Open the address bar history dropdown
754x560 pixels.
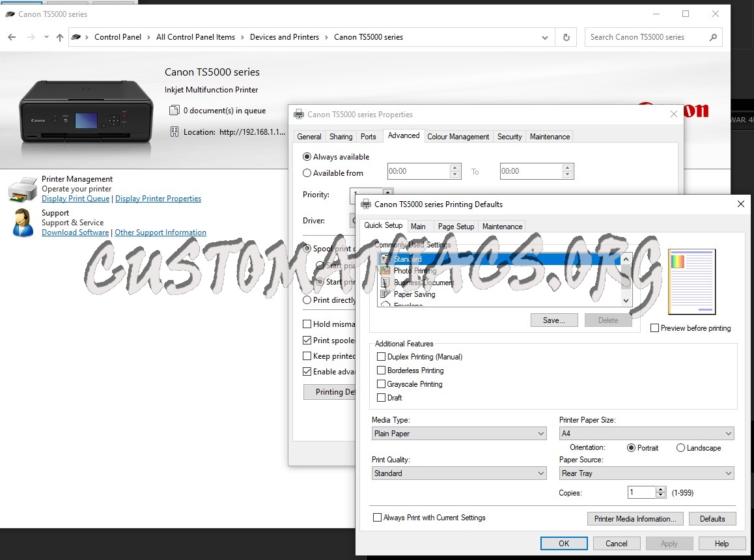click(544, 38)
